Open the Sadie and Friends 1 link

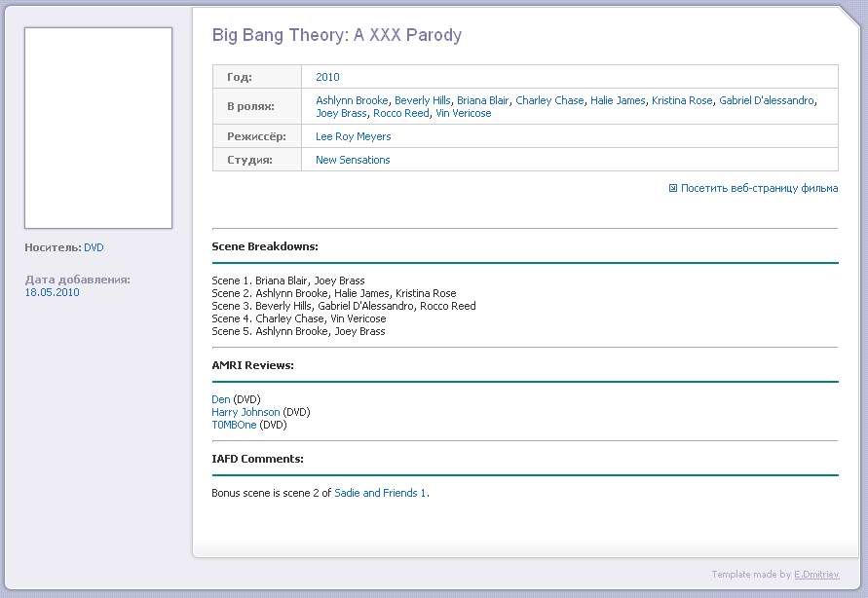tap(380, 493)
